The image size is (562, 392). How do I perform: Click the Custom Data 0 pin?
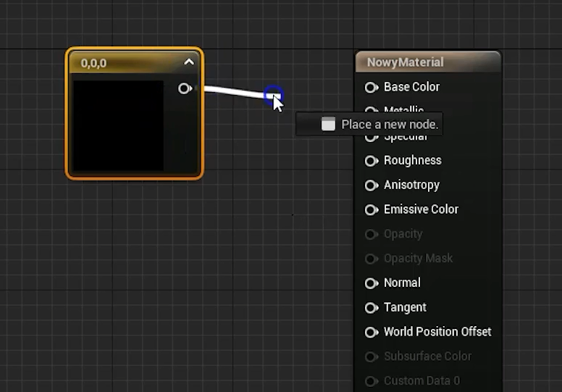click(x=371, y=381)
